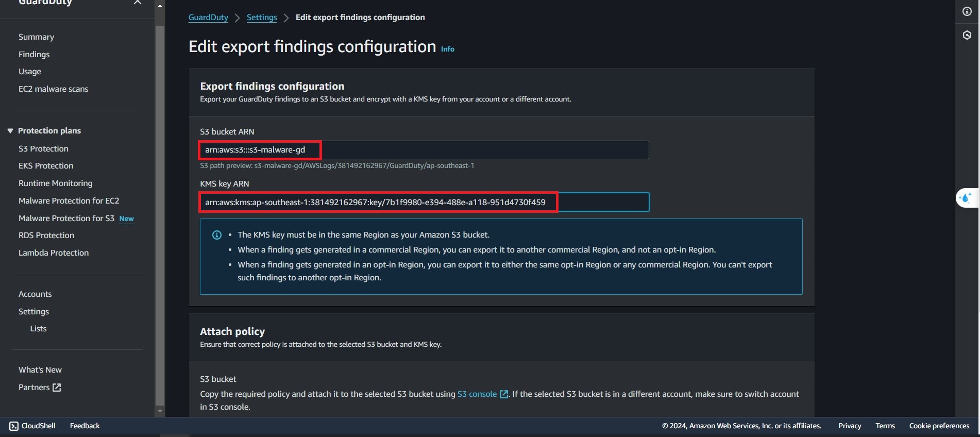
Task: Open the Info link beside page title
Action: click(x=447, y=49)
